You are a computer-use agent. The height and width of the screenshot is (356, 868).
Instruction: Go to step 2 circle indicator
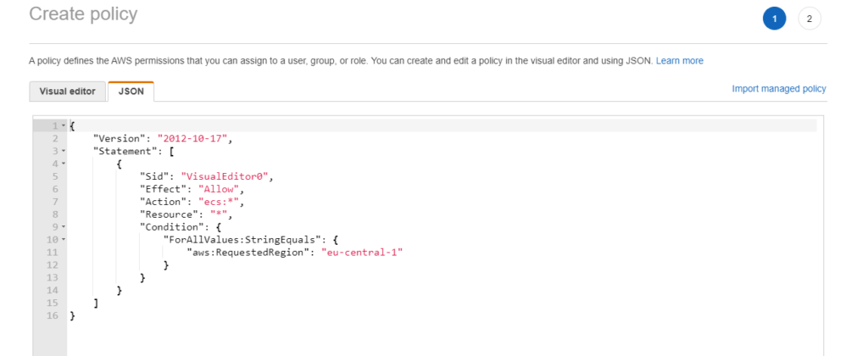point(810,18)
